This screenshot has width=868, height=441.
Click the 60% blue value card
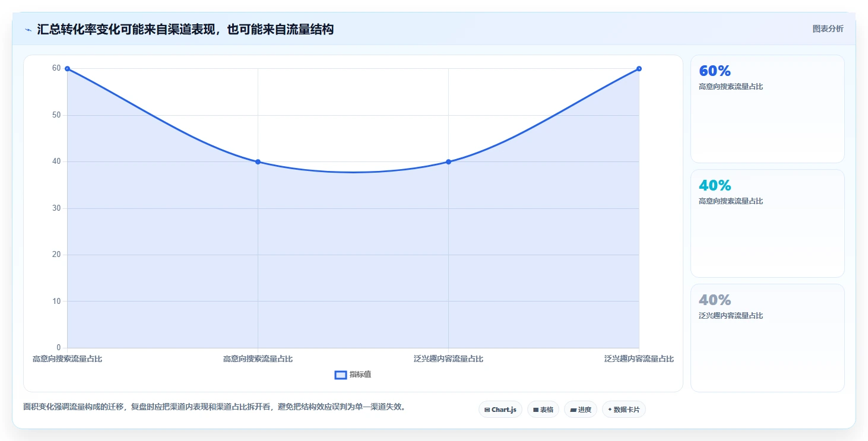tap(768, 109)
